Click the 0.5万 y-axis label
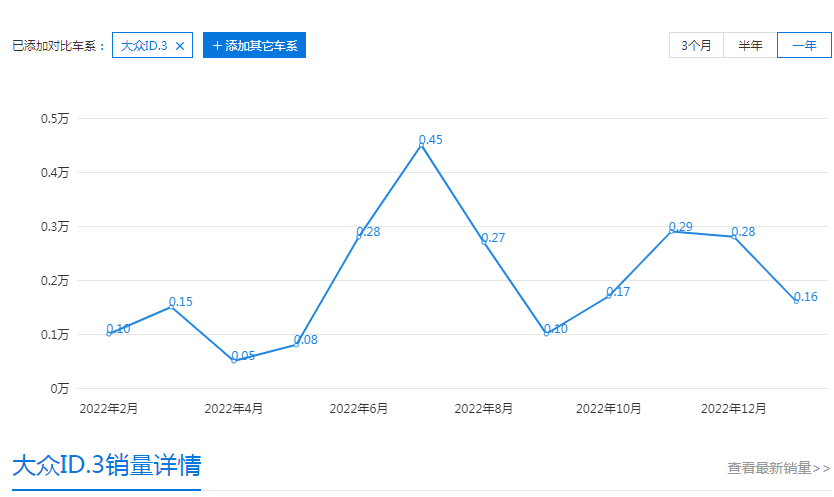 pyautogui.click(x=55, y=119)
